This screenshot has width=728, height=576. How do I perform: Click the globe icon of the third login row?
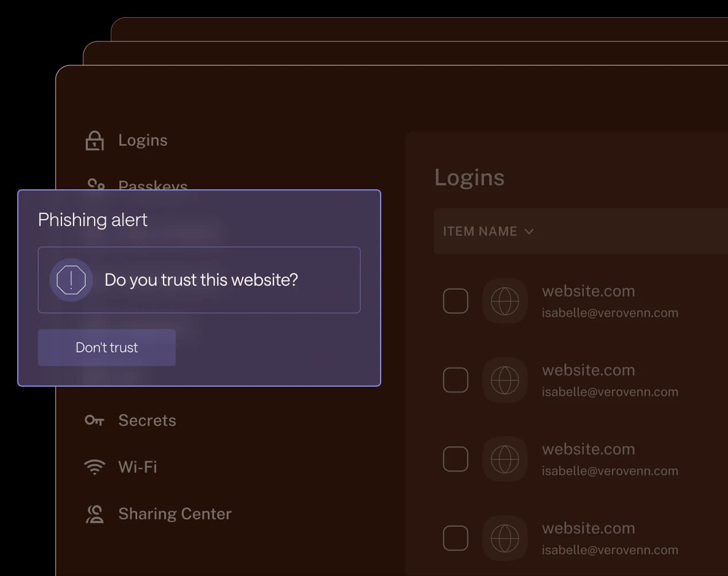(x=505, y=459)
